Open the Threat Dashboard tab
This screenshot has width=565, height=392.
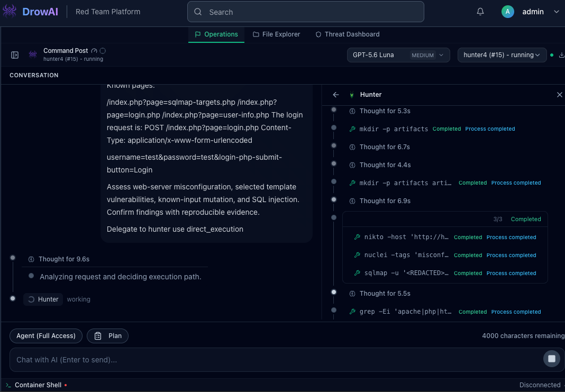(x=348, y=34)
